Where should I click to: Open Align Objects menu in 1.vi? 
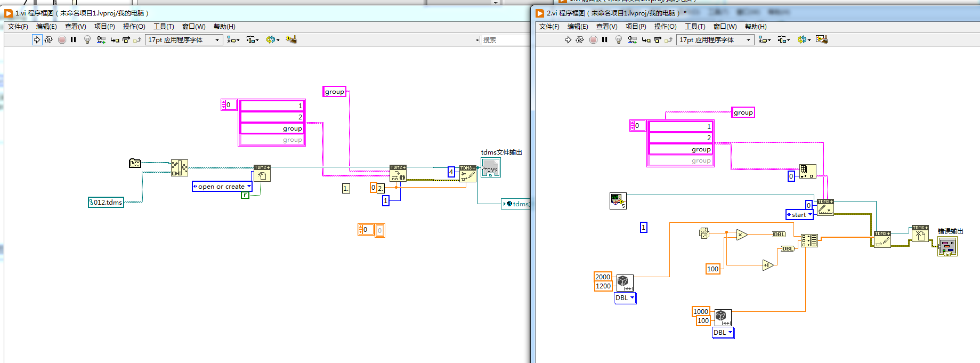(x=233, y=39)
